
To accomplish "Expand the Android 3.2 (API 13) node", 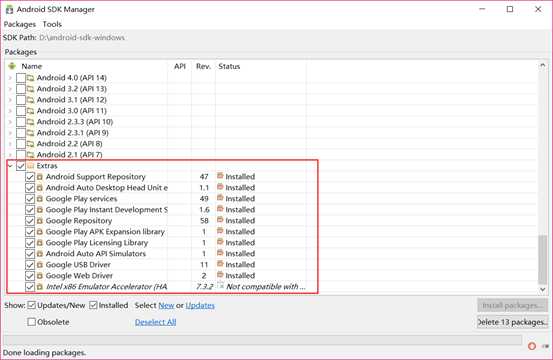I will 10,89.
